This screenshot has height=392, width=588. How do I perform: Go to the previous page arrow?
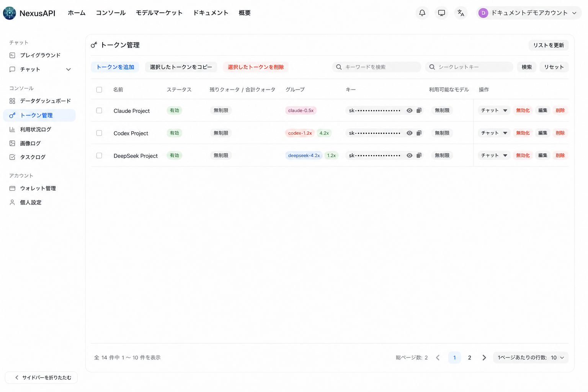tap(438, 358)
